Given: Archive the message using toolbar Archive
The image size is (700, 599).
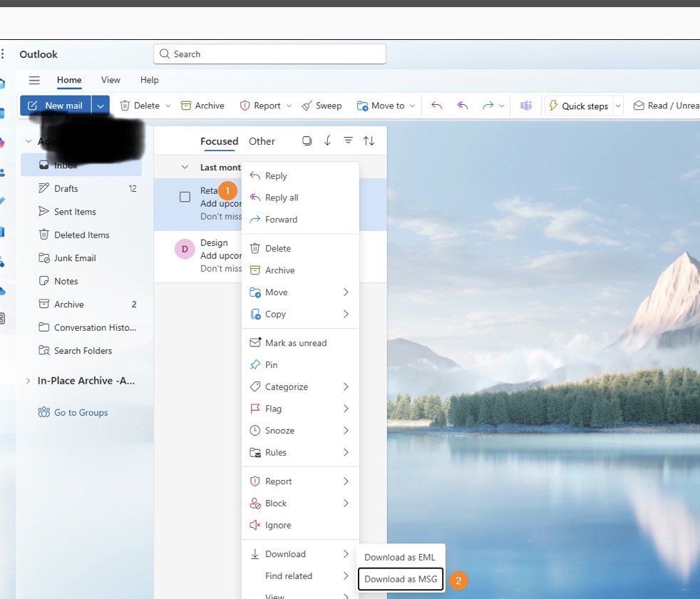Looking at the screenshot, I should tap(202, 106).
